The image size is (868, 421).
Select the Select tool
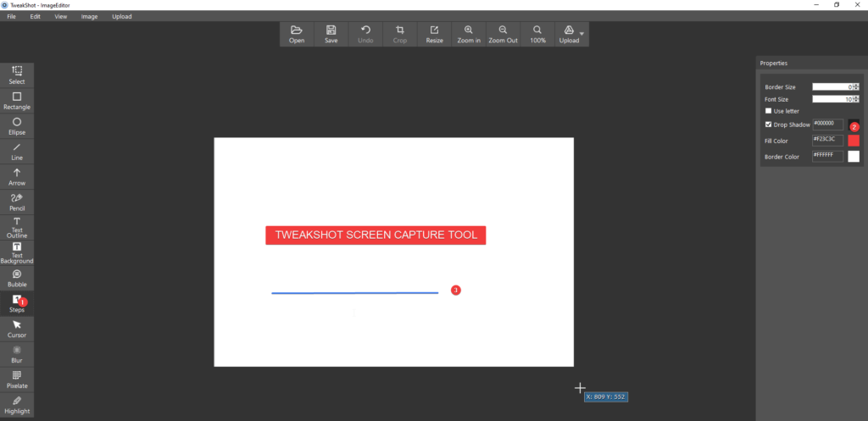(x=17, y=75)
